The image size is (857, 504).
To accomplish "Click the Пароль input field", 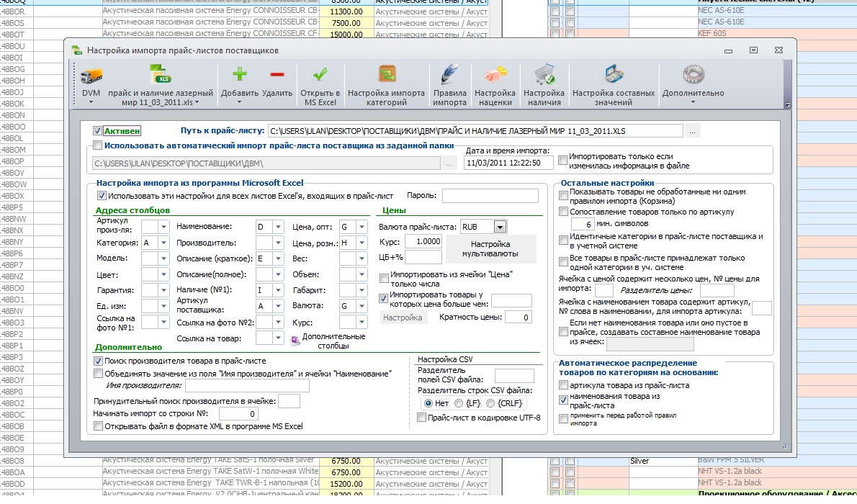I will coord(490,196).
